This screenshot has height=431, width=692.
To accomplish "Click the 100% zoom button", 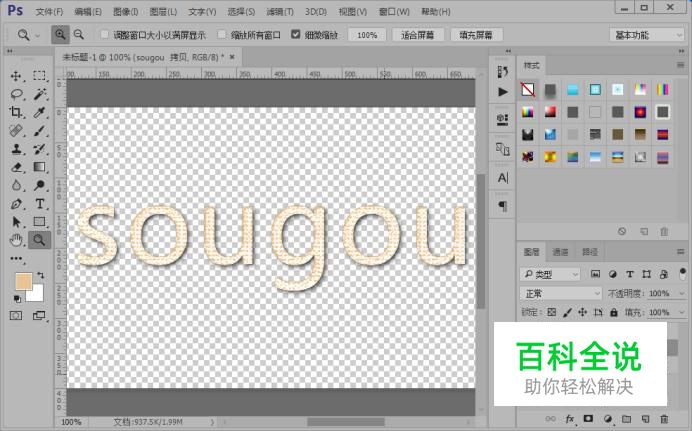I will pyautogui.click(x=367, y=35).
